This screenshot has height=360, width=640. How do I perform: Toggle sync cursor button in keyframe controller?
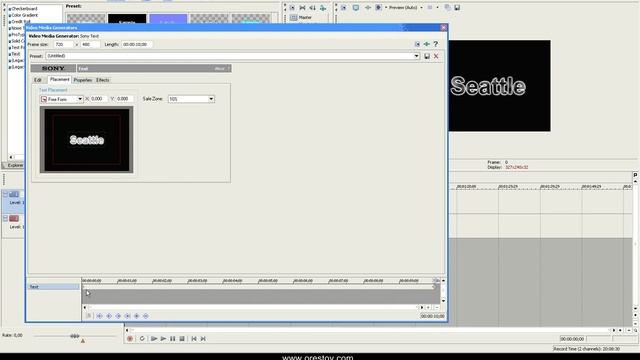pos(89,316)
